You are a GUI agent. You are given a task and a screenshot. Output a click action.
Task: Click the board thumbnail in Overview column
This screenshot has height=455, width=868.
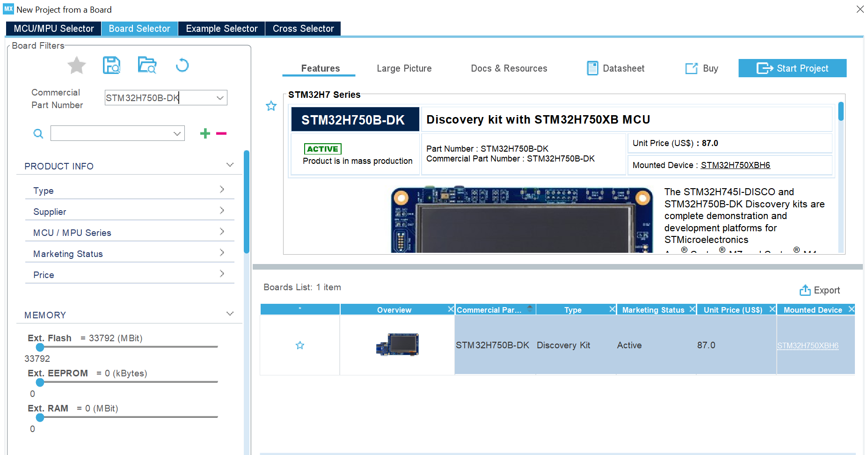396,345
